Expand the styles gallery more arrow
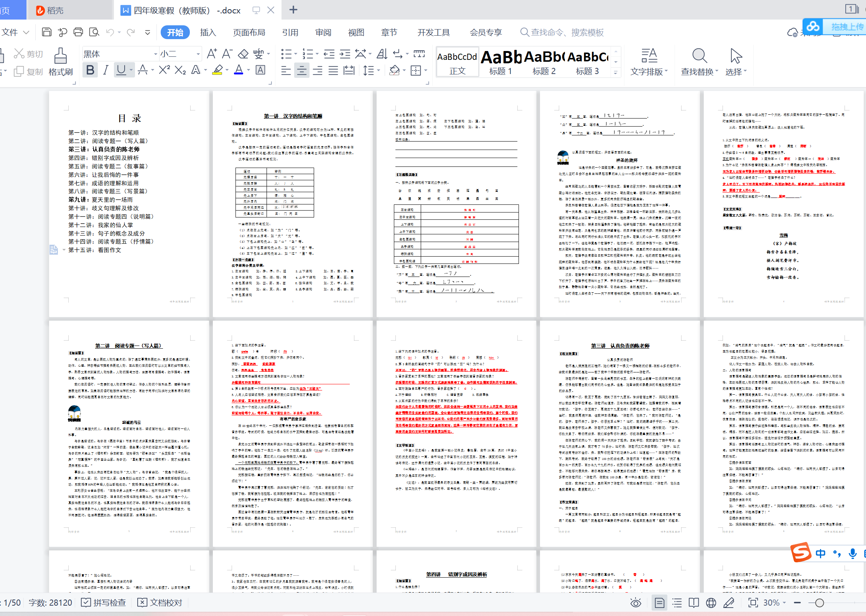 [616, 72]
